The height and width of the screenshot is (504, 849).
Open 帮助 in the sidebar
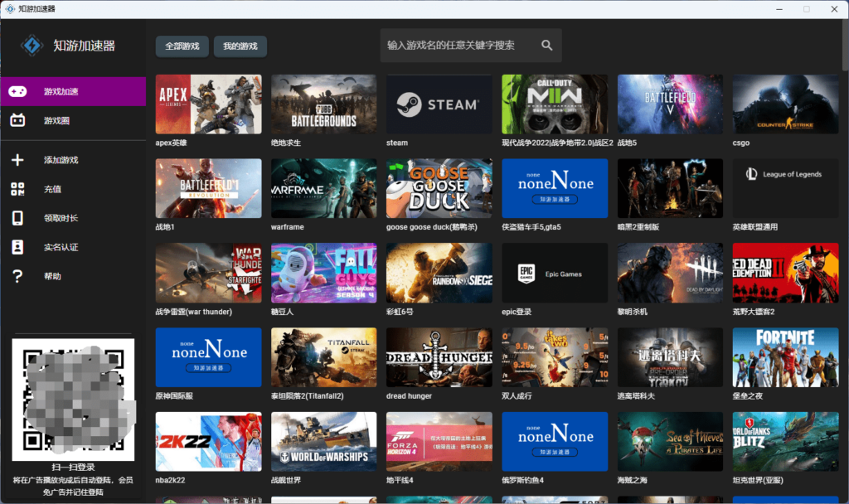coord(73,276)
